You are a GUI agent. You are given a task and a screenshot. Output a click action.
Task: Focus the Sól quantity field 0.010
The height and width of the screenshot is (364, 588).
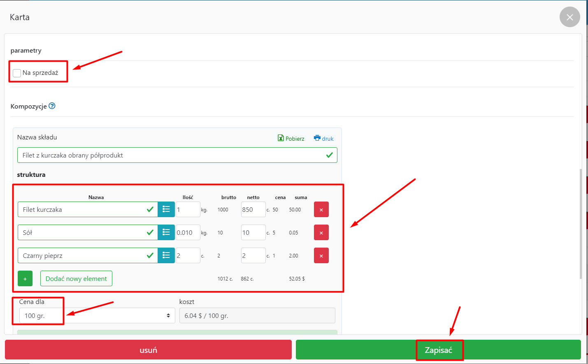[x=188, y=232]
